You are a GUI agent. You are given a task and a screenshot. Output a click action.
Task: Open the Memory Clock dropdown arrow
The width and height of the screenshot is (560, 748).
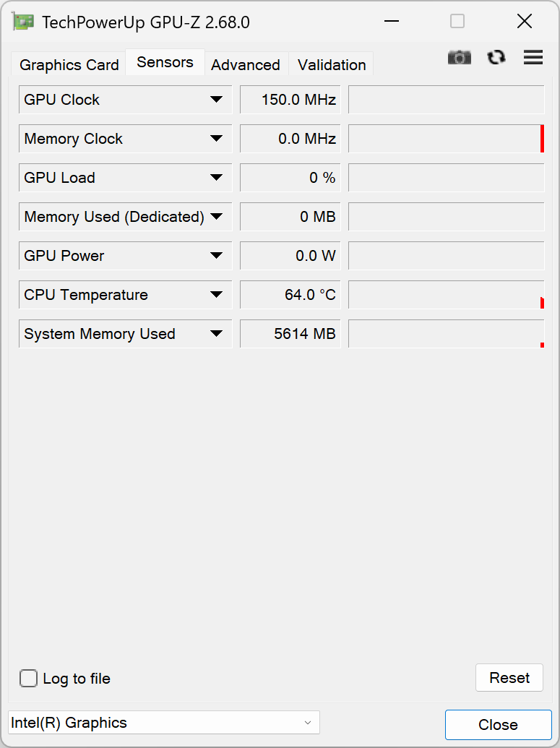[216, 139]
